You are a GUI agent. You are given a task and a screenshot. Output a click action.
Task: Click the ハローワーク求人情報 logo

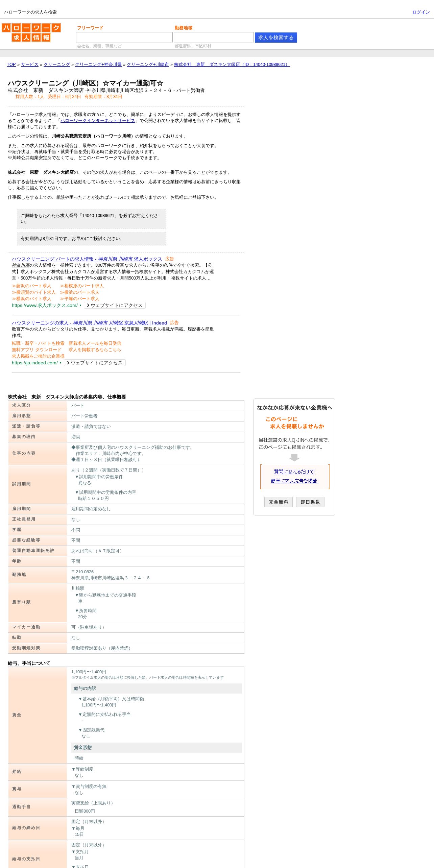(x=31, y=32)
